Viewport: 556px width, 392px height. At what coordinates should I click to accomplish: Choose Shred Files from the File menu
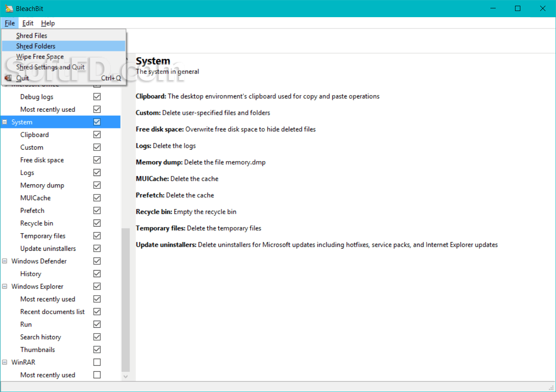coord(64,36)
